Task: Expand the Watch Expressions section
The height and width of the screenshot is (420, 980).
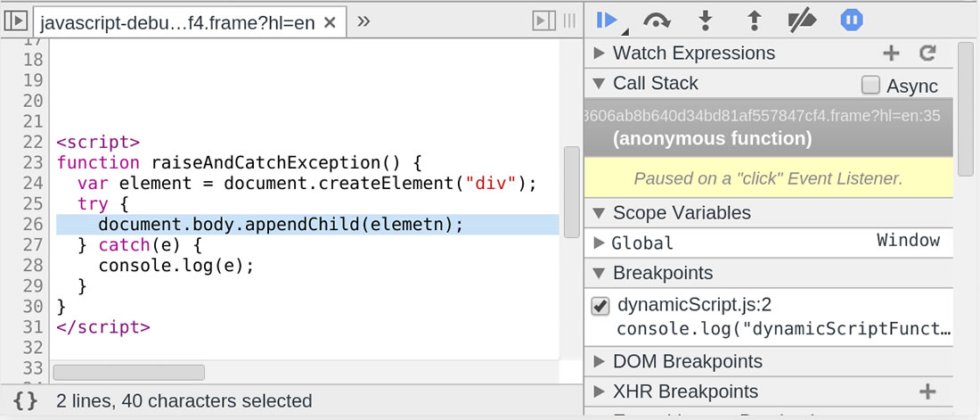Action: pyautogui.click(x=600, y=54)
